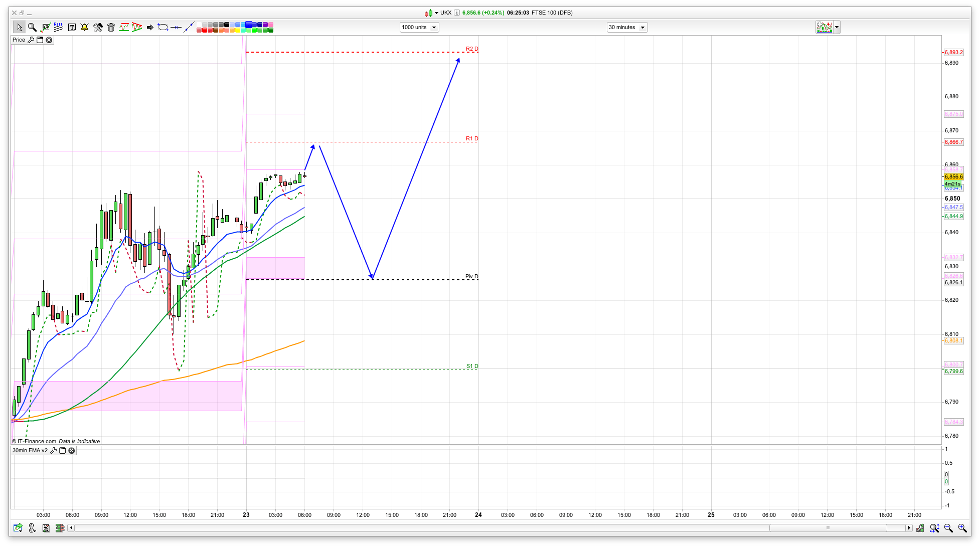Select the ellipse drawing tool
The height and width of the screenshot is (547, 980).
(162, 28)
